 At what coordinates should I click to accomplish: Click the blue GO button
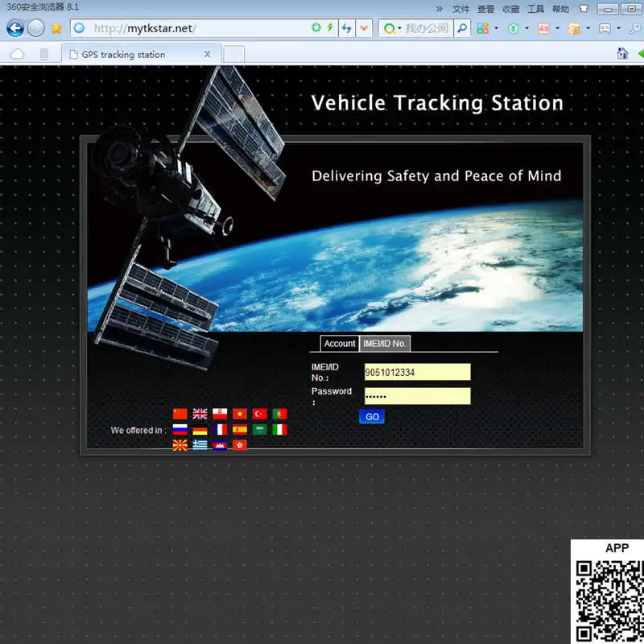click(x=372, y=416)
